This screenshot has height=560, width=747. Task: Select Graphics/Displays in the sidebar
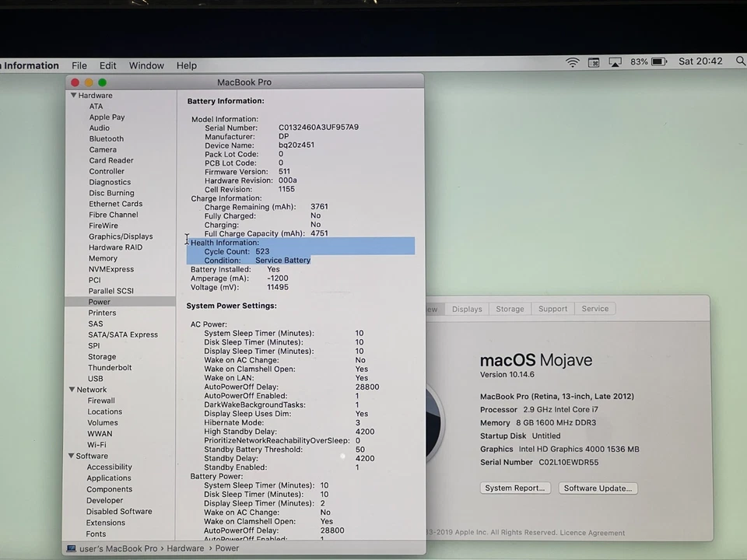click(121, 236)
